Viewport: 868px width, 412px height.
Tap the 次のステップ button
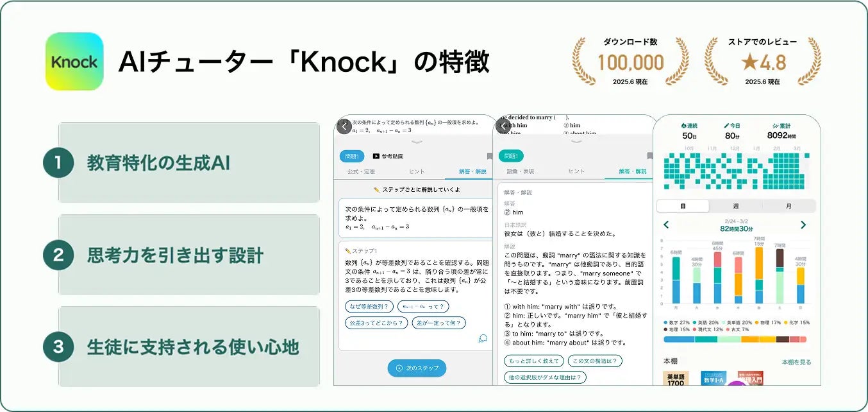pyautogui.click(x=417, y=368)
